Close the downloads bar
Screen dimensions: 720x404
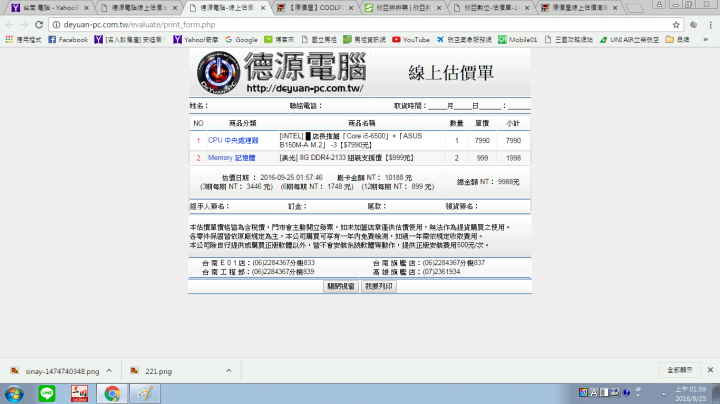click(710, 370)
